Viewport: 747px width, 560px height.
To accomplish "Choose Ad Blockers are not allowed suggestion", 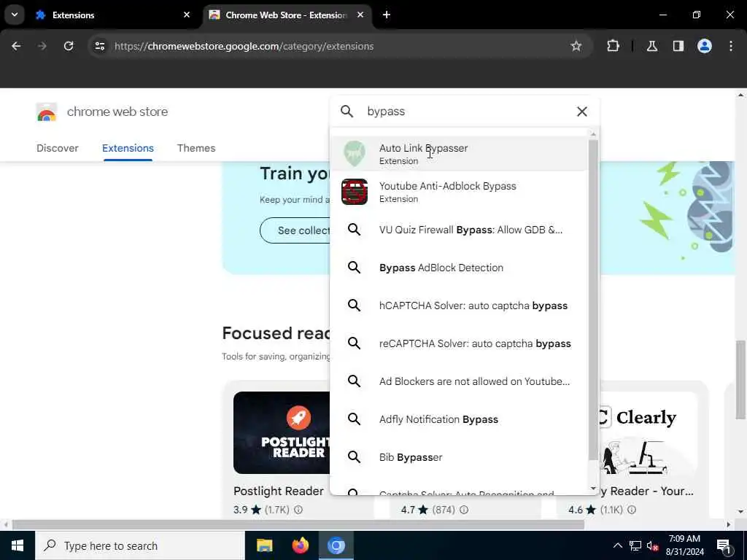I will coord(459,381).
